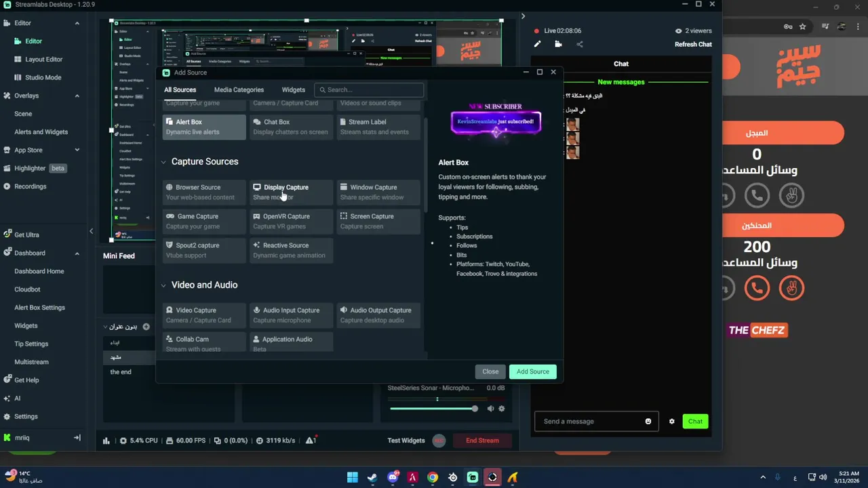Viewport: 868px width, 488px height.
Task: Click the pencil edit stream info icon
Action: 537,44
